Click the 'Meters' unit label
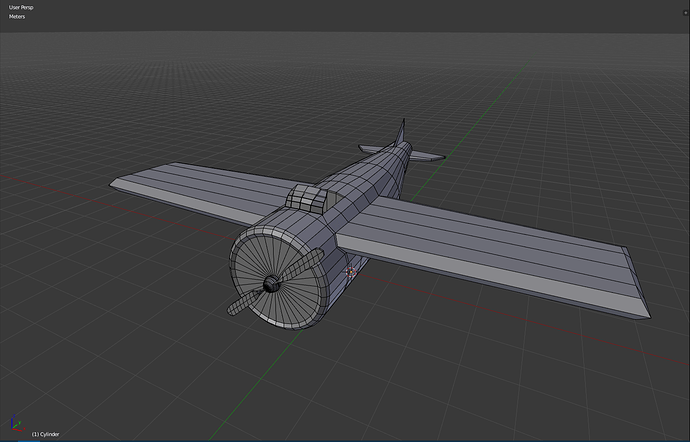Viewport: 690px width, 442px height. tap(17, 17)
